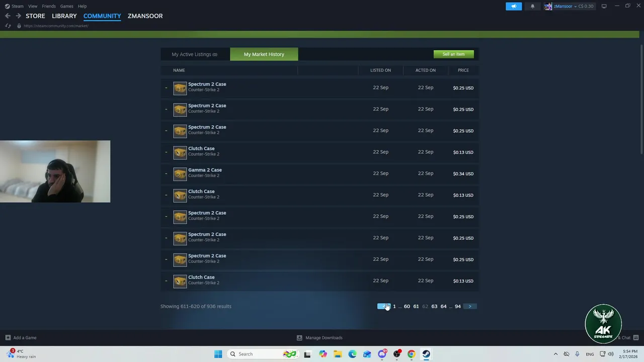Open Copilot from the taskbar

[323, 354]
